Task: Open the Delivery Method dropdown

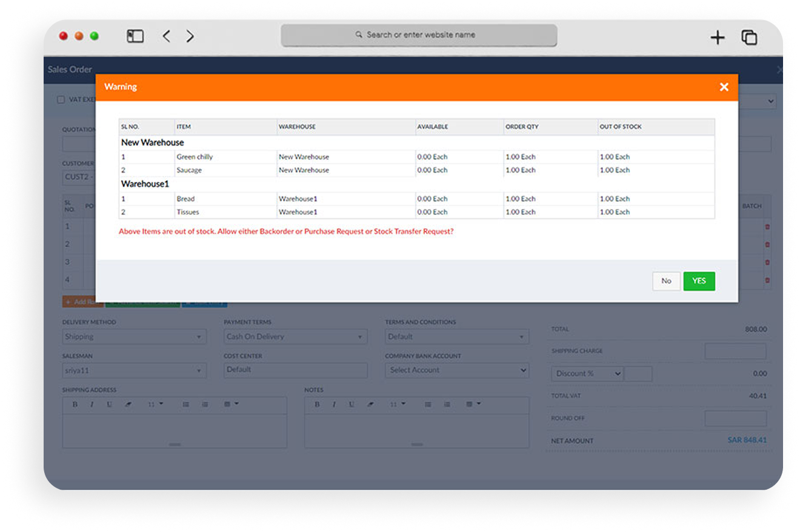Action: click(x=134, y=337)
